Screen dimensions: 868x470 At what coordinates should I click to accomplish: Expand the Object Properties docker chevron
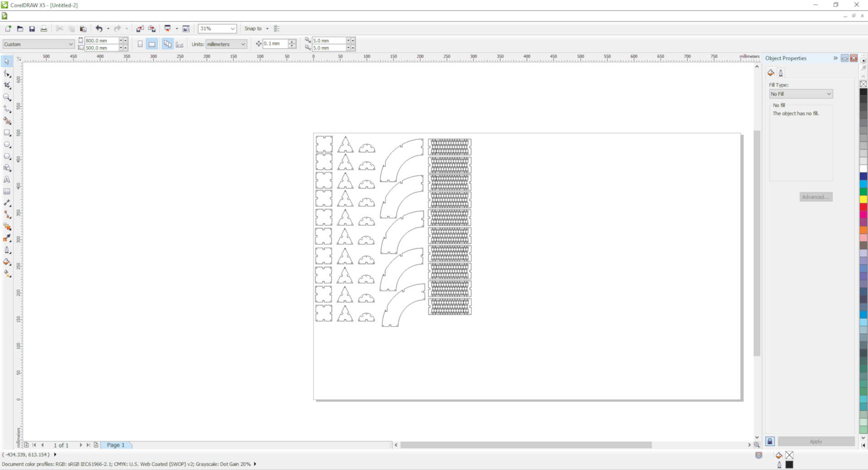[835, 58]
